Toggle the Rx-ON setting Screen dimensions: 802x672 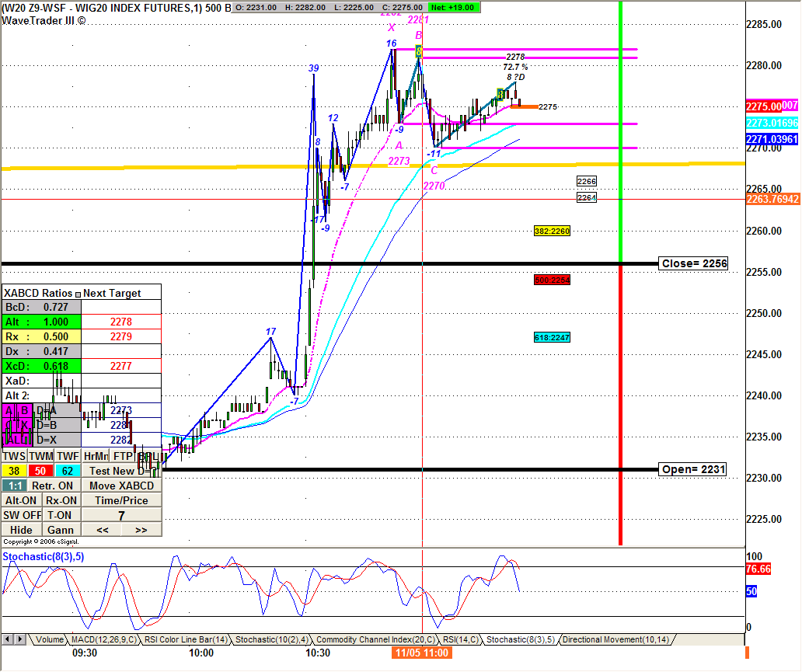(61, 500)
